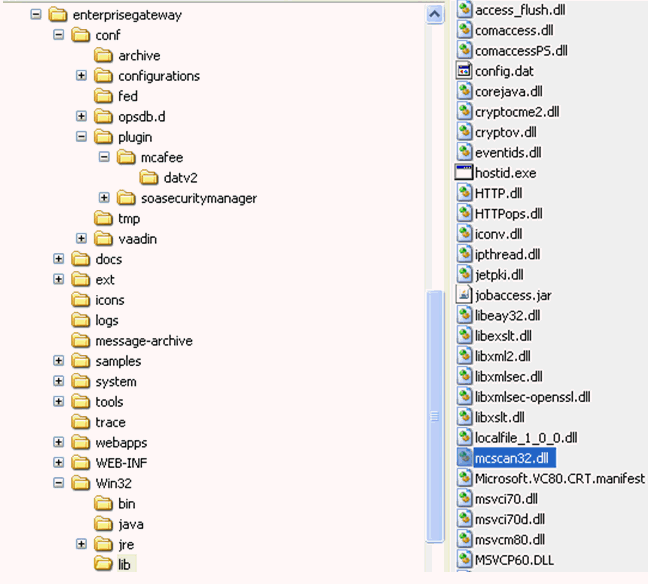The image size is (648, 584).
Task: Click the msvcm80.dll file icon
Action: 464,539
